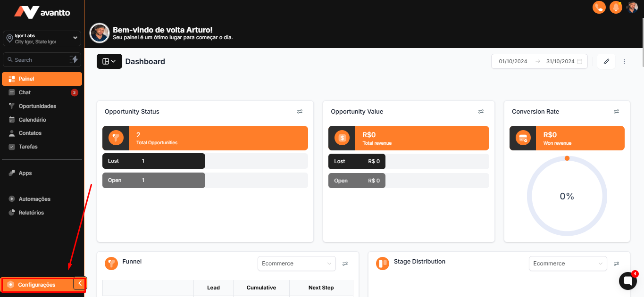This screenshot has width=644, height=297.
Task: Open the three-dot dashboard options menu
Action: pyautogui.click(x=625, y=61)
